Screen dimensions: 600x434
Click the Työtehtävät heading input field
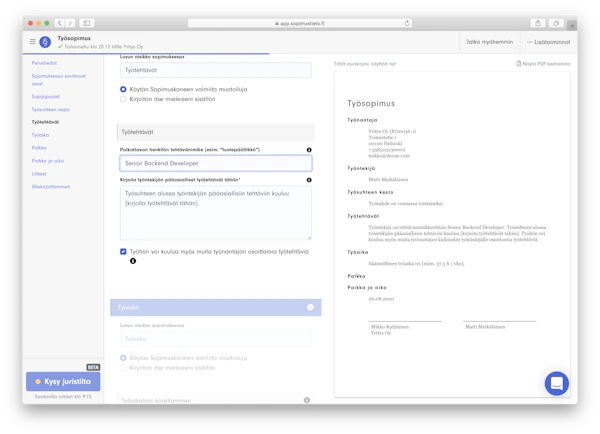click(x=216, y=70)
